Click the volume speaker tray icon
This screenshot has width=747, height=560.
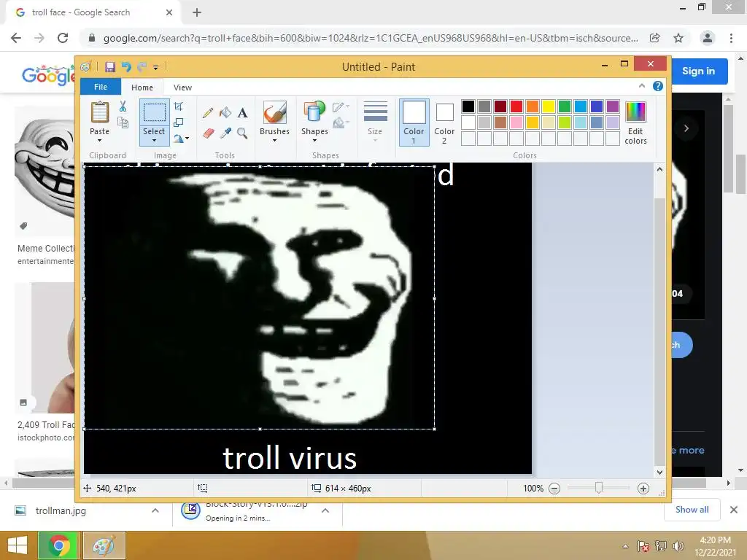678,546
